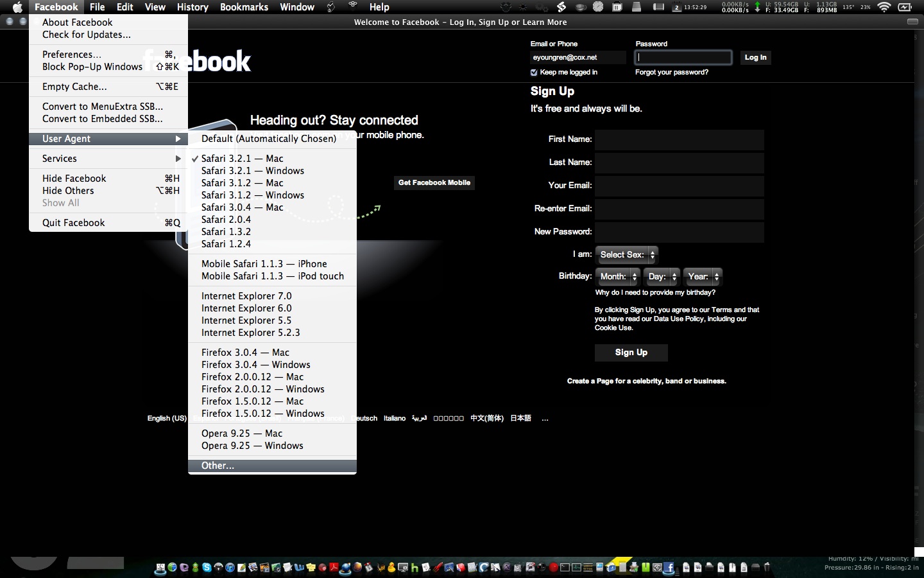Open Cyberduck yellow duck in Dock

(x=391, y=568)
